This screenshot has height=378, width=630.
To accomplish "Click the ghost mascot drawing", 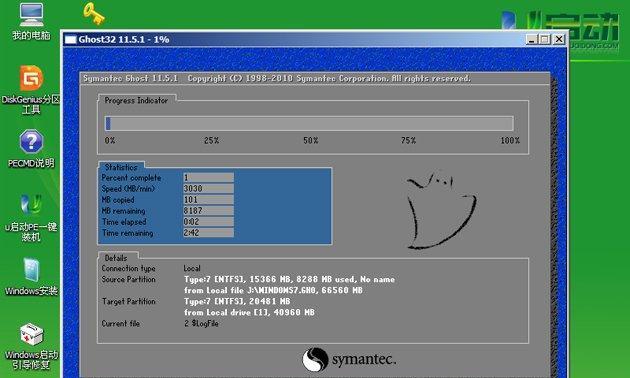I will point(441,210).
